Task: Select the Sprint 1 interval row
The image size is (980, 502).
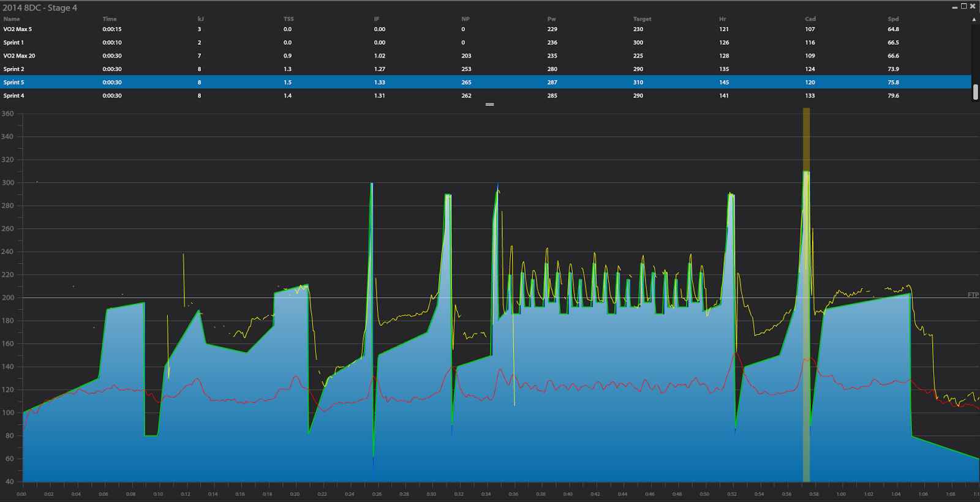Action: point(486,43)
